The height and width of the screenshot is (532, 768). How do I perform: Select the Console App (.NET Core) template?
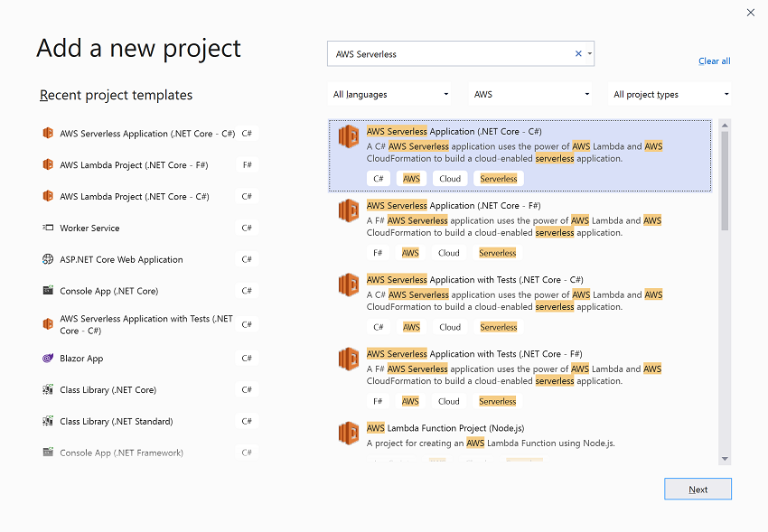pyautogui.click(x=149, y=291)
